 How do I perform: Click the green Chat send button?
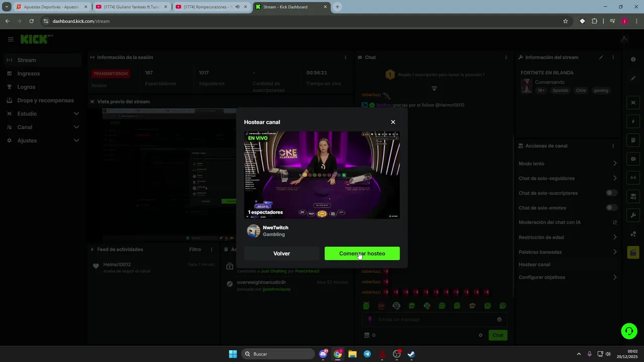[x=498, y=335]
